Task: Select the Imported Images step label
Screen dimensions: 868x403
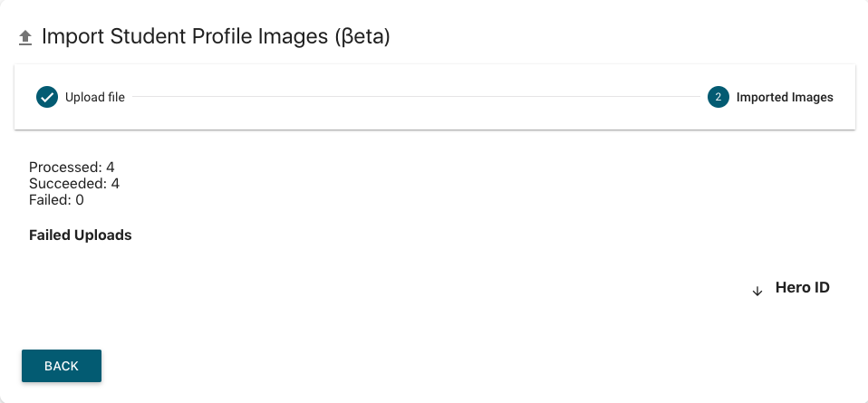Action: (785, 97)
